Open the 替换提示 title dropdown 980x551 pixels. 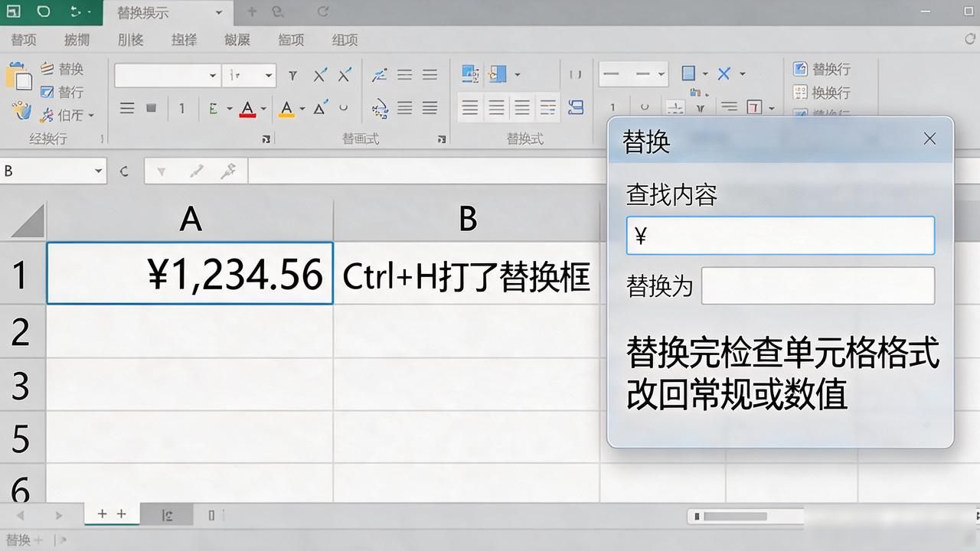click(x=219, y=13)
